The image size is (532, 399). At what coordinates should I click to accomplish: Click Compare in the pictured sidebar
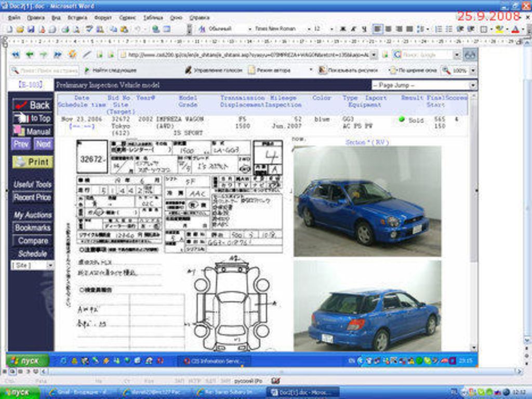33,241
